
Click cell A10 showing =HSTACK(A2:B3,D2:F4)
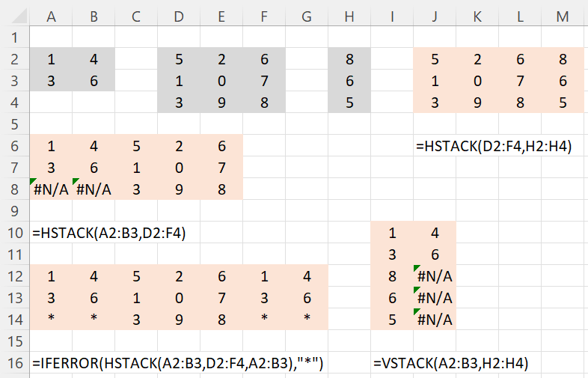click(109, 233)
